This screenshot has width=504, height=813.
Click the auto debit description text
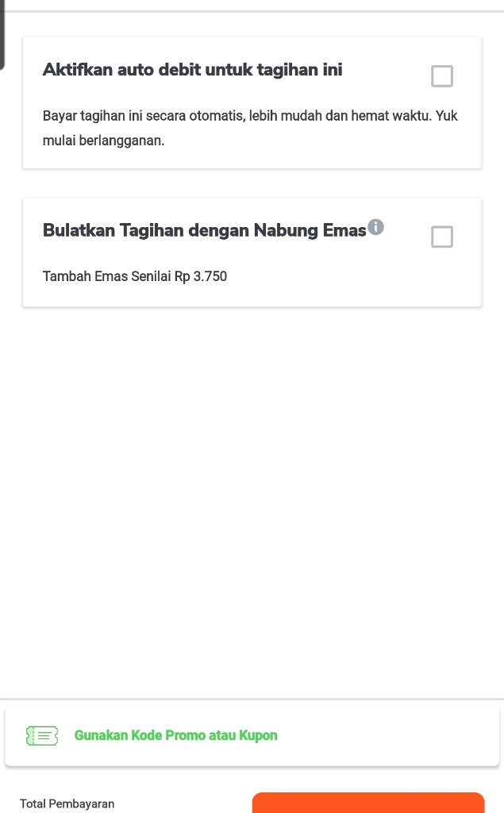pyautogui.click(x=250, y=129)
